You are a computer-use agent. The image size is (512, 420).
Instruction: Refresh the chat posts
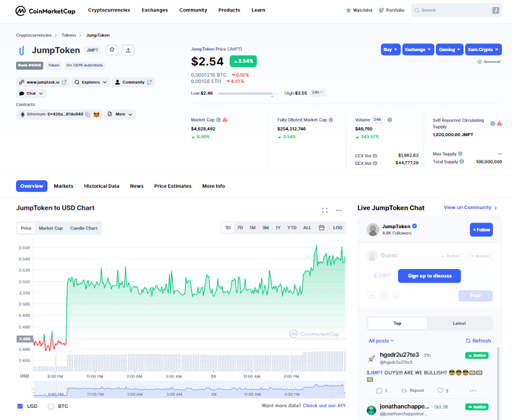coord(478,341)
